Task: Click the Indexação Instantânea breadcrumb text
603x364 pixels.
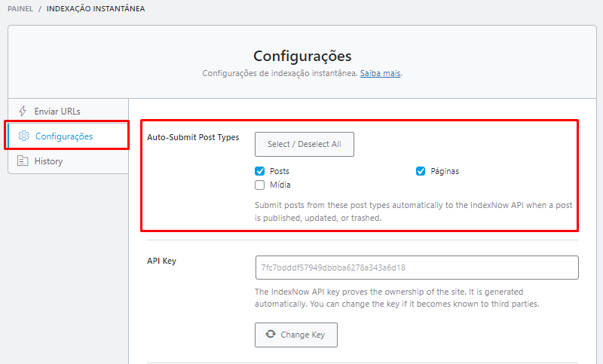Action: click(96, 9)
